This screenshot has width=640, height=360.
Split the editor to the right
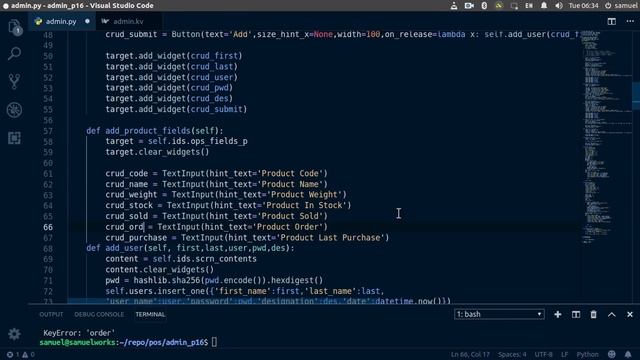coord(611,21)
